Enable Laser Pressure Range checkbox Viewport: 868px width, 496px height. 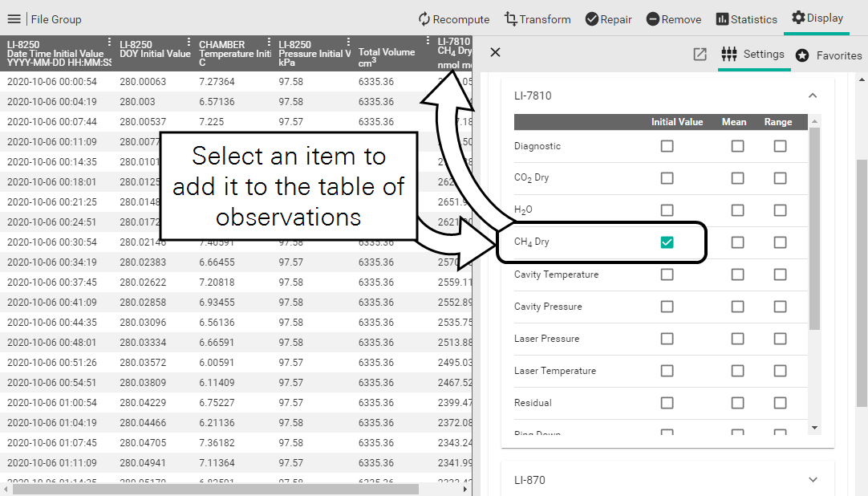click(780, 339)
